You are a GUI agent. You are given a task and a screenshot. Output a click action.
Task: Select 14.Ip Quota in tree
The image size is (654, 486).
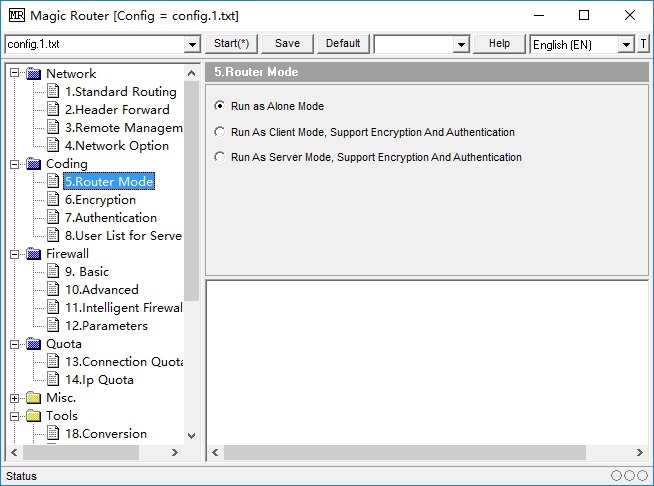tap(99, 380)
